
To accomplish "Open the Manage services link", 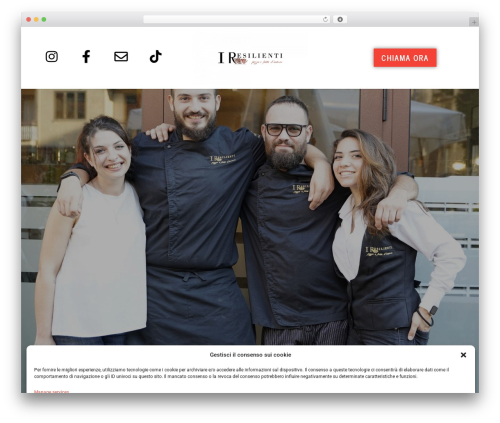I will [51, 391].
